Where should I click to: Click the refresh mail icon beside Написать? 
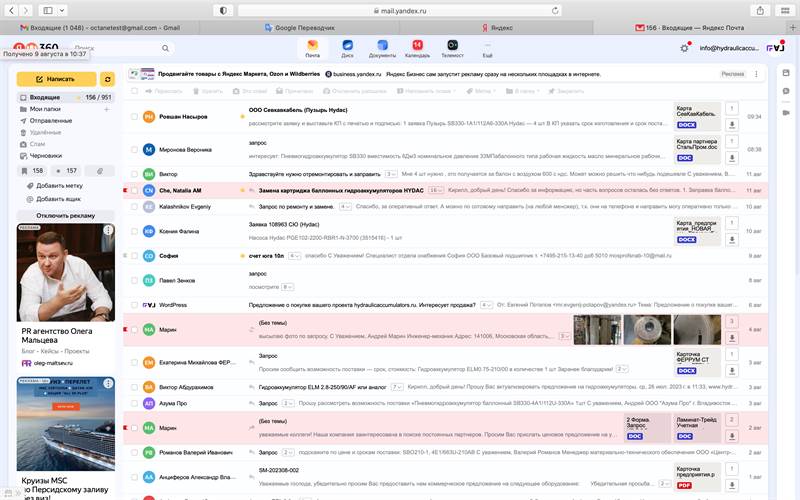(x=107, y=78)
